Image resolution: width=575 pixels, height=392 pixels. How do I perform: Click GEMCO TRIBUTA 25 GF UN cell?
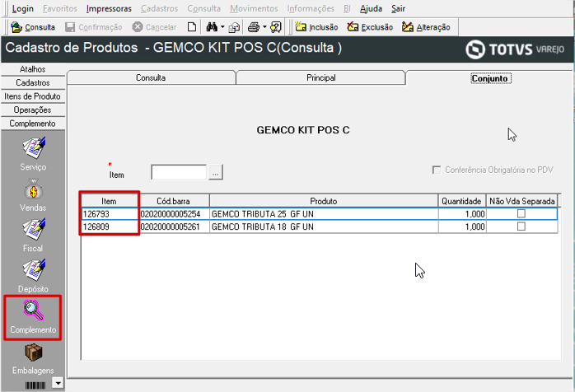(x=324, y=214)
